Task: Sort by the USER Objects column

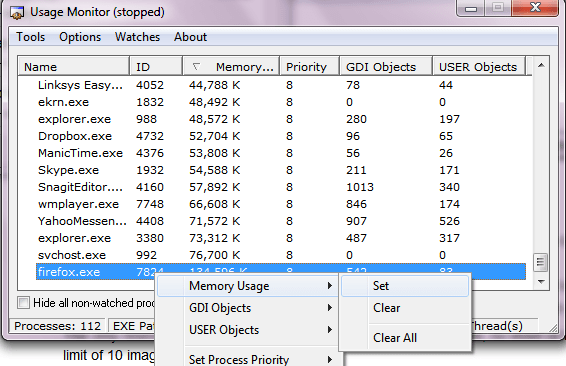Action: (479, 67)
